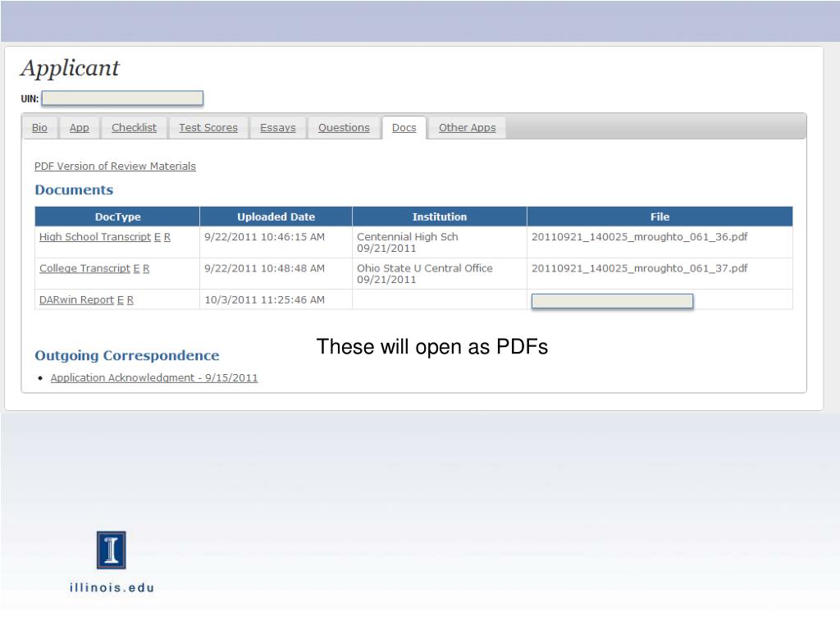Click the Uploaded Date column header
This screenshot has height=630, width=840.
coord(276,217)
